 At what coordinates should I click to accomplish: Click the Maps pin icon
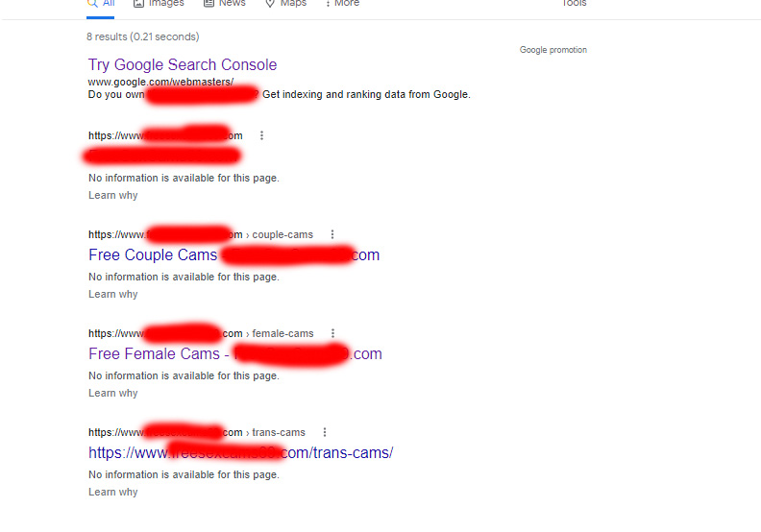coord(270,4)
